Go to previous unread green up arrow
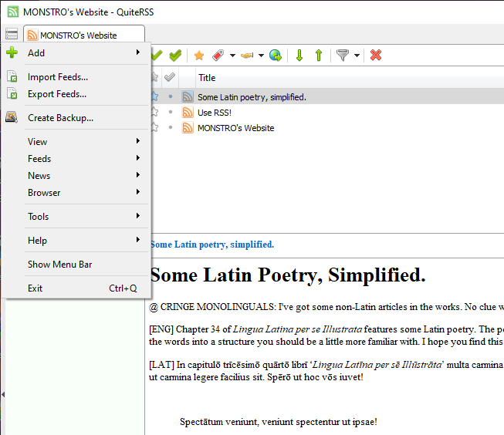 [x=319, y=56]
